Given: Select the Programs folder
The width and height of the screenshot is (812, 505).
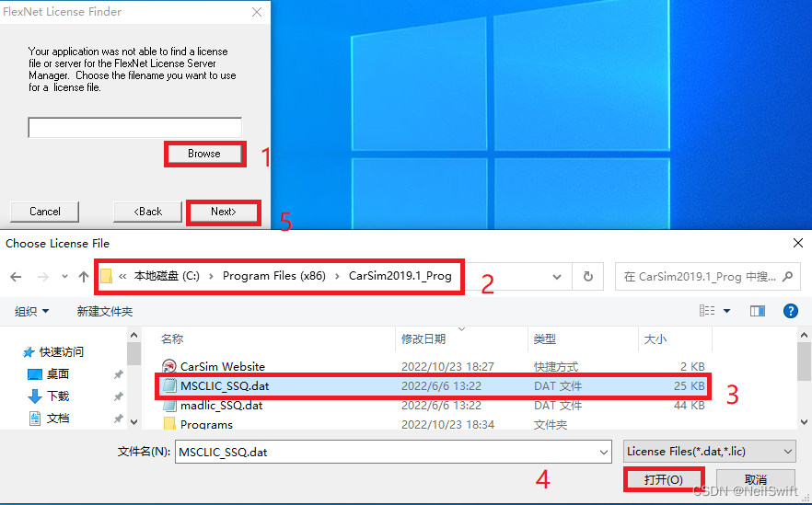Looking at the screenshot, I should click(x=206, y=424).
